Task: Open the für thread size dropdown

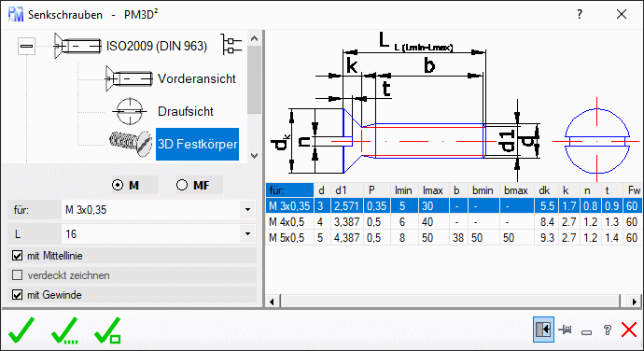Action: coord(247,210)
